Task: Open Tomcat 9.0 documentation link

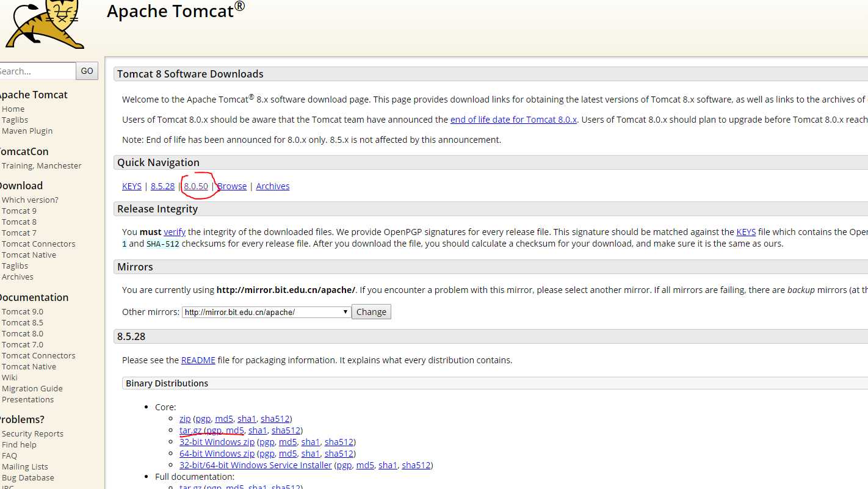Action: tap(23, 311)
